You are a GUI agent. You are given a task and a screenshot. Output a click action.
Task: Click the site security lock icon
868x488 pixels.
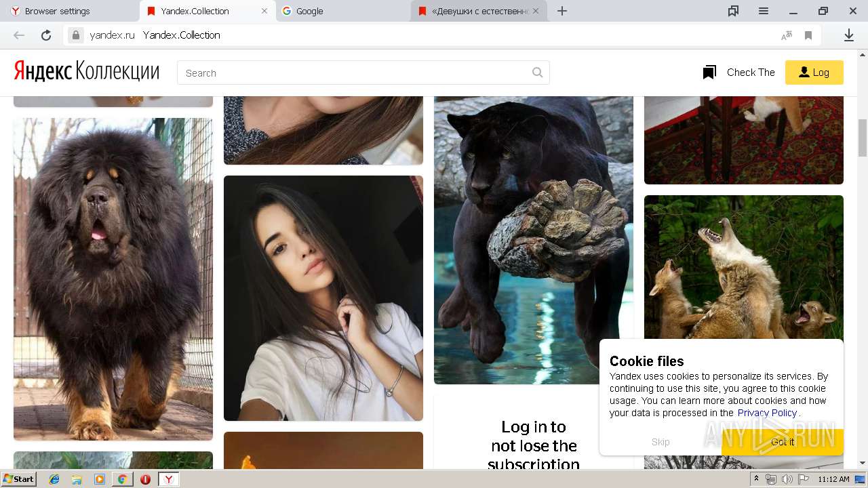click(76, 35)
